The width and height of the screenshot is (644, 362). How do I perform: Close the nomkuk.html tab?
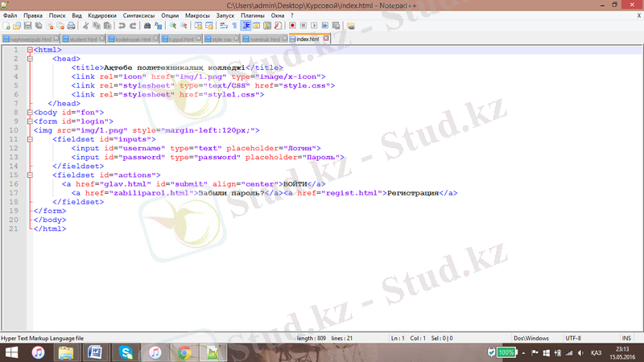[285, 38]
